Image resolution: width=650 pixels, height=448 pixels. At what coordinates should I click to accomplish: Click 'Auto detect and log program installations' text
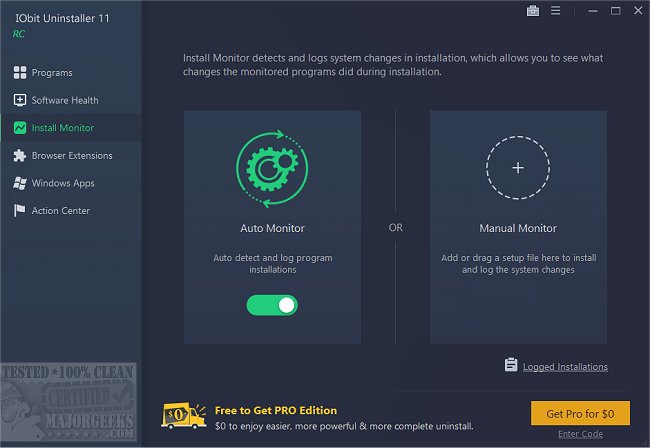pyautogui.click(x=272, y=264)
